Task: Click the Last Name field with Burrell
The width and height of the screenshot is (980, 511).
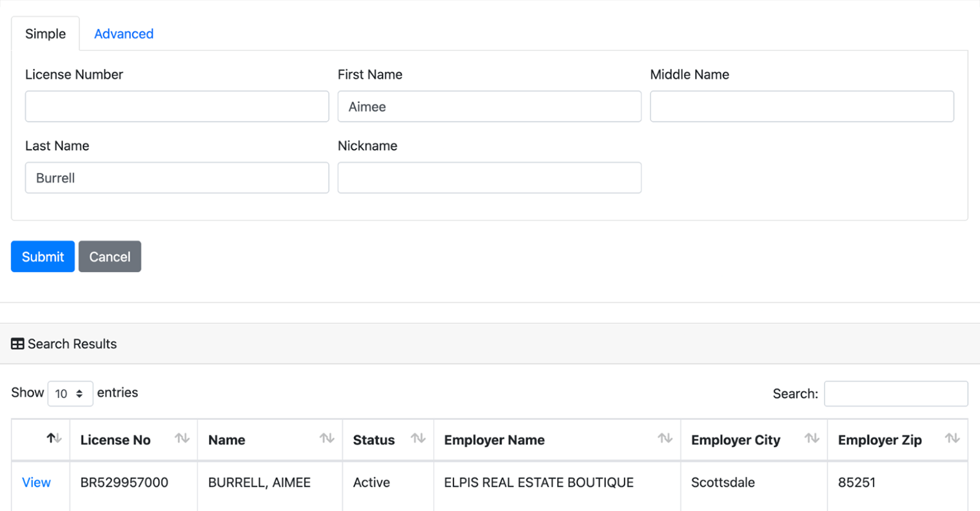Action: 177,178
